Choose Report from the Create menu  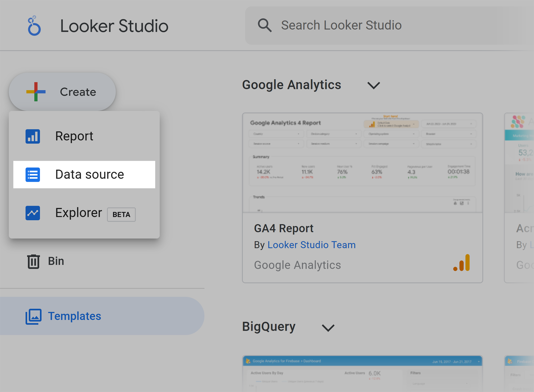coord(84,136)
